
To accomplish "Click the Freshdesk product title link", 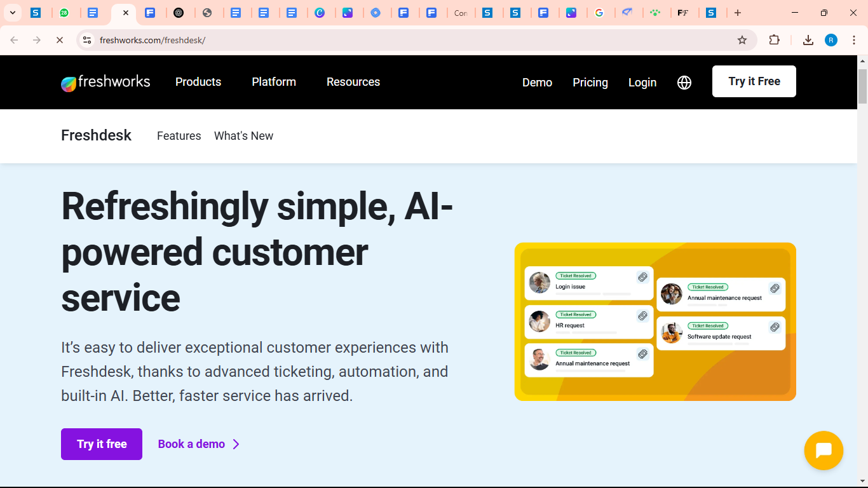I will 96,135.
